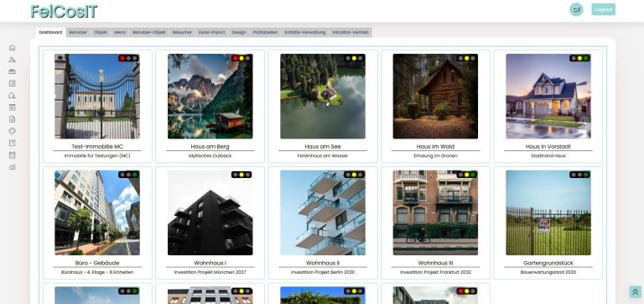Open the Design tab
Viewport: 644px width, 304px height.
coord(239,32)
